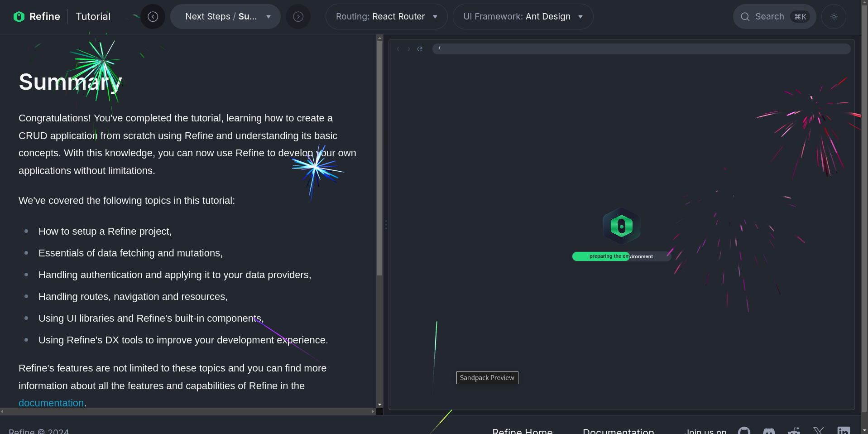Image resolution: width=868 pixels, height=434 pixels.
Task: Click 'Using UI libraries and Refine's built-in components,'
Action: pyautogui.click(x=151, y=318)
